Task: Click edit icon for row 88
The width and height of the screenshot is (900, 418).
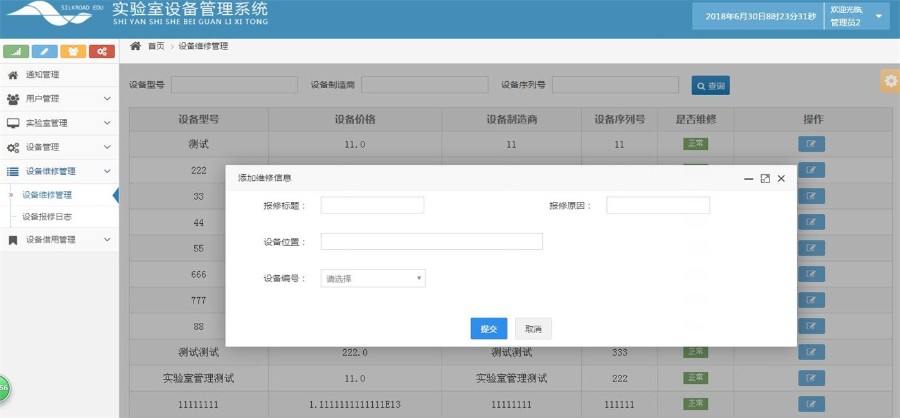Action: click(811, 326)
